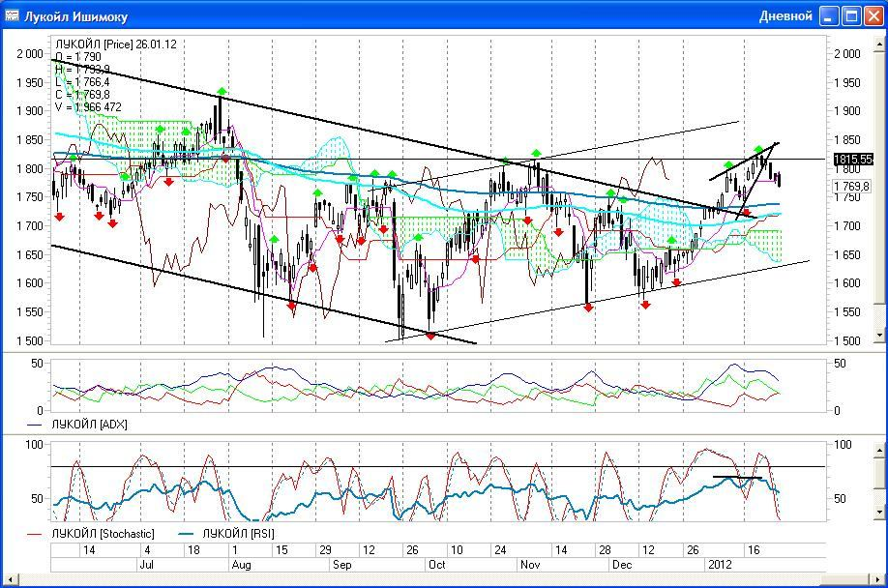Click the 'Dec' month label on date axis

(x=622, y=565)
